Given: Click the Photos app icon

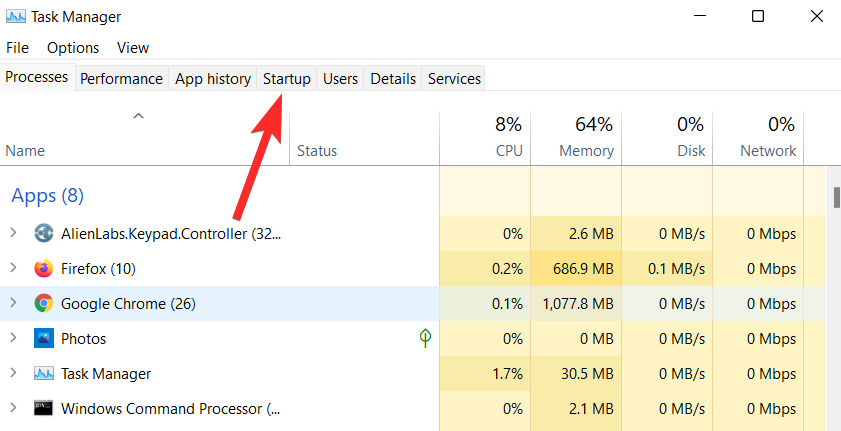Looking at the screenshot, I should [43, 339].
